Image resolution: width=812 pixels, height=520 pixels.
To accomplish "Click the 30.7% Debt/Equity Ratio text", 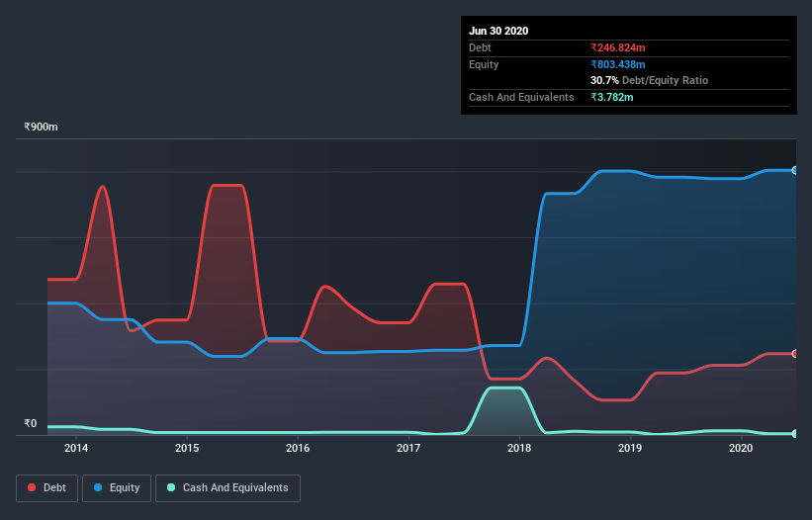I will (x=650, y=80).
